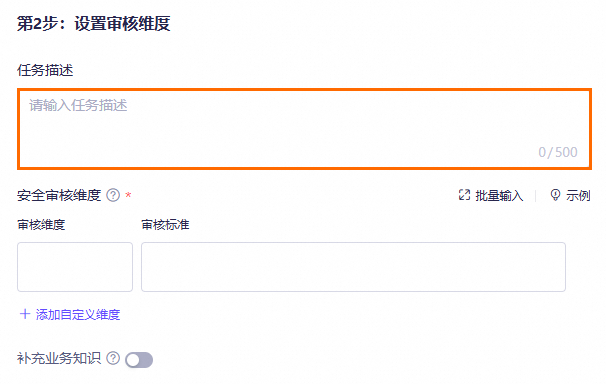Click the 请输入任务描述 text area
The width and height of the screenshot is (606, 384).
tap(305, 129)
